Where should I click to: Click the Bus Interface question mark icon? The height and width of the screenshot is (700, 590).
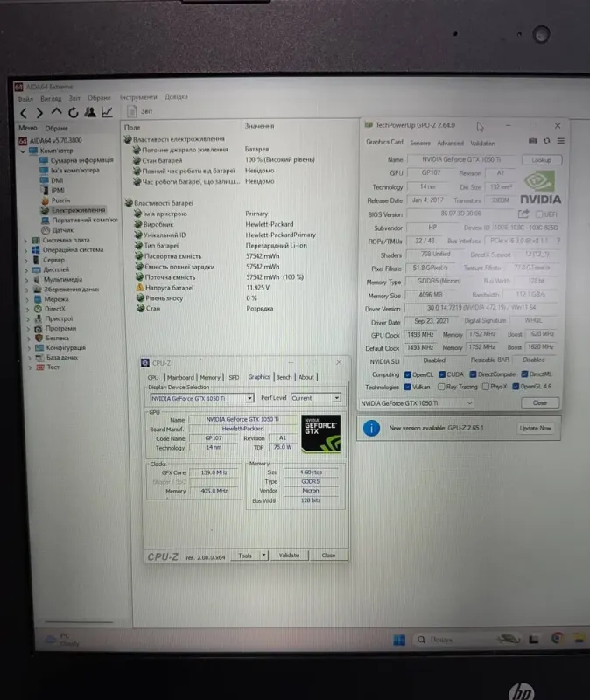(x=558, y=241)
